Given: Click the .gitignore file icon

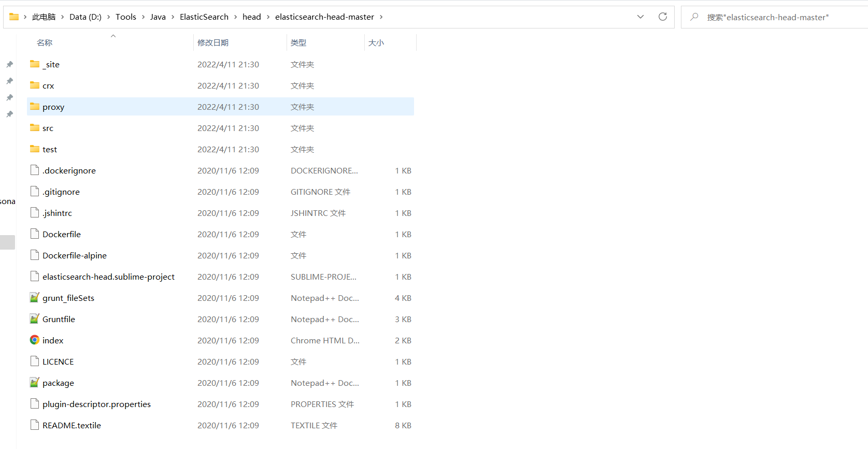Looking at the screenshot, I should (35, 192).
